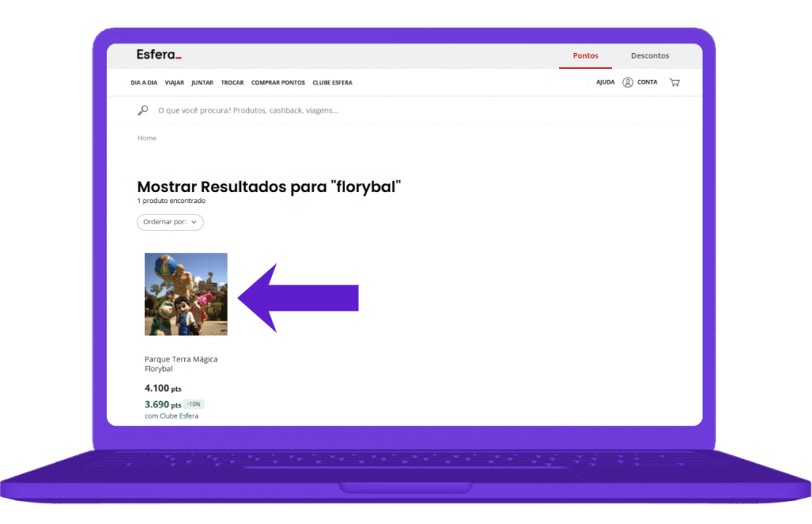The height and width of the screenshot is (524, 812).
Task: Click the -10% discount badge
Action: (x=193, y=404)
